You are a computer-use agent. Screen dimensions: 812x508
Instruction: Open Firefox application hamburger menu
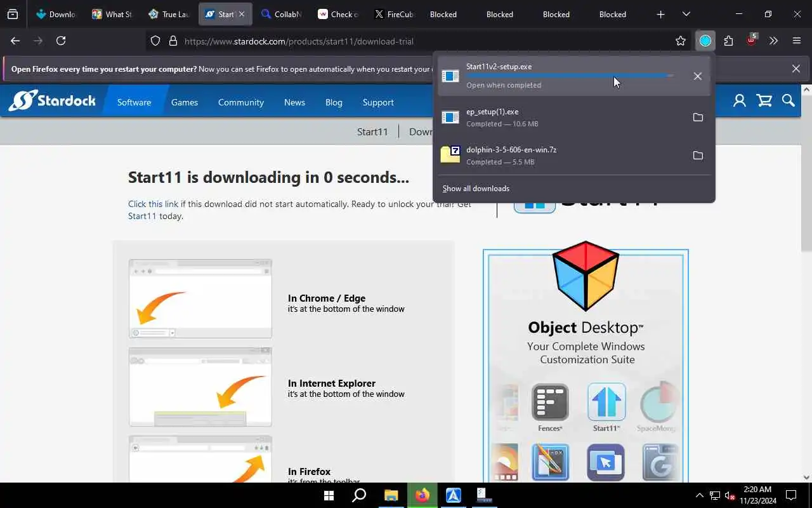click(x=797, y=41)
